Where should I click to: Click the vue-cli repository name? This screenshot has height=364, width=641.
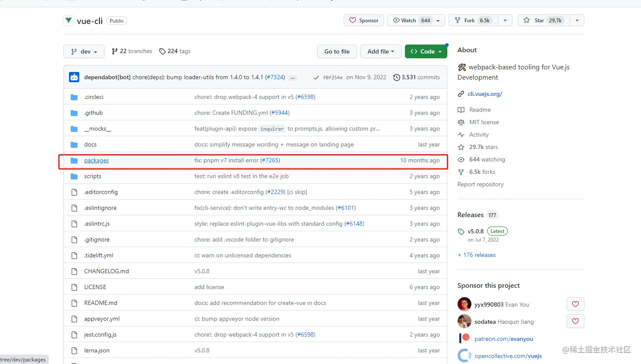(x=90, y=21)
